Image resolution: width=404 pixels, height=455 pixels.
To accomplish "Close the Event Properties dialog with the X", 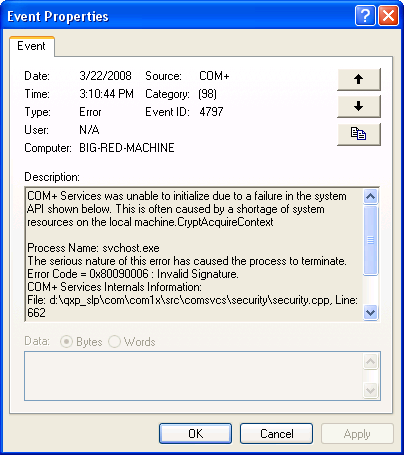I will coord(388,16).
